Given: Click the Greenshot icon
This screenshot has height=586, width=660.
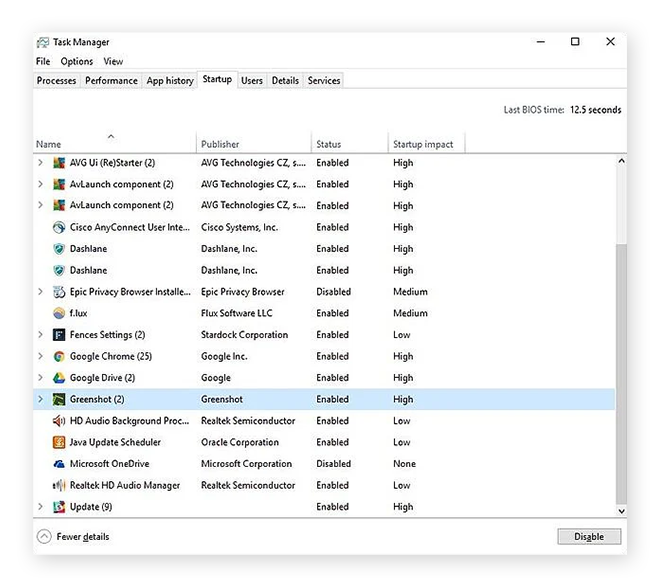Looking at the screenshot, I should pos(59,400).
